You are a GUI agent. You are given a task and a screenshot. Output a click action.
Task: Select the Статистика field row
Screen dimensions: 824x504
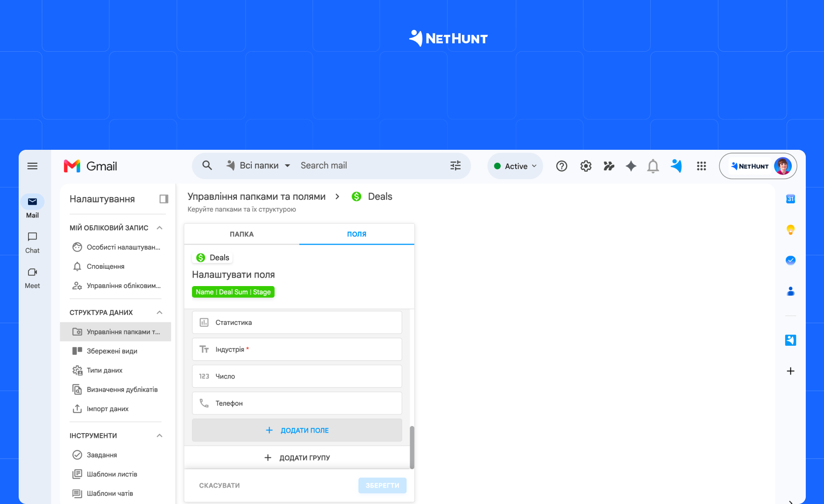pos(297,322)
